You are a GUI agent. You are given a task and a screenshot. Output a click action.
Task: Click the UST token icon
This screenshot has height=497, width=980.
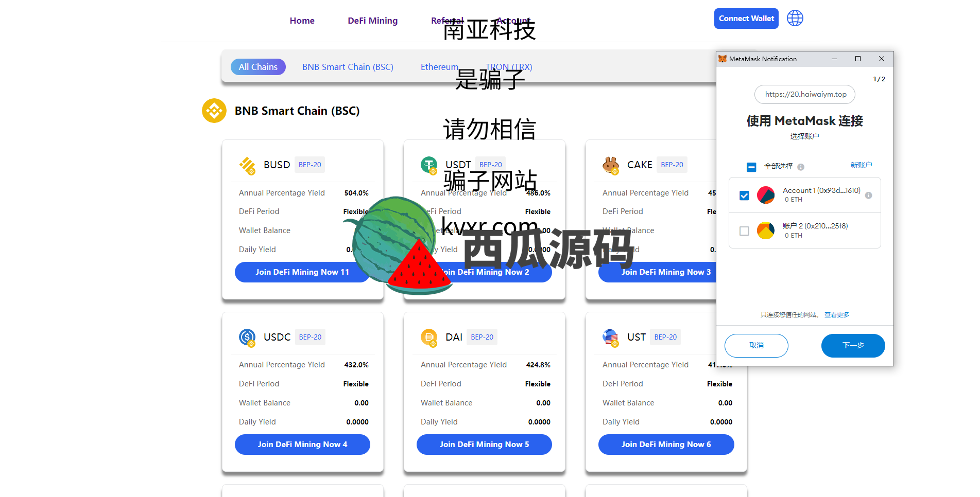point(611,338)
